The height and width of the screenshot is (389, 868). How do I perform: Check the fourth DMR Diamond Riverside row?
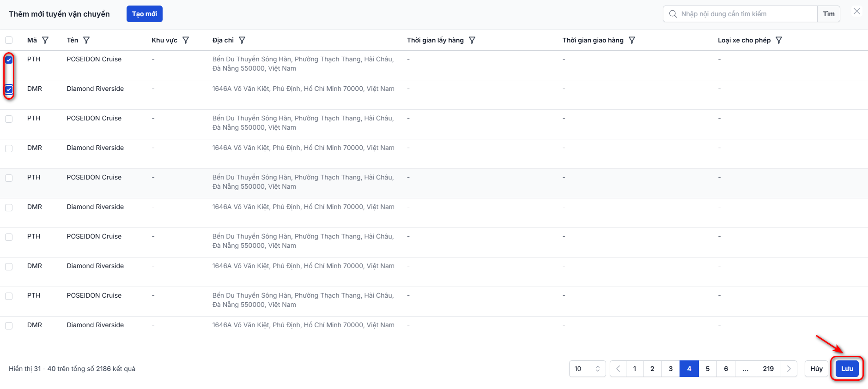[x=9, y=266]
